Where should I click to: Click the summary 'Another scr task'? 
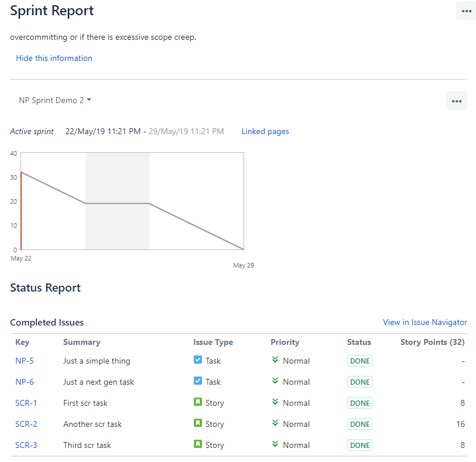coord(93,424)
